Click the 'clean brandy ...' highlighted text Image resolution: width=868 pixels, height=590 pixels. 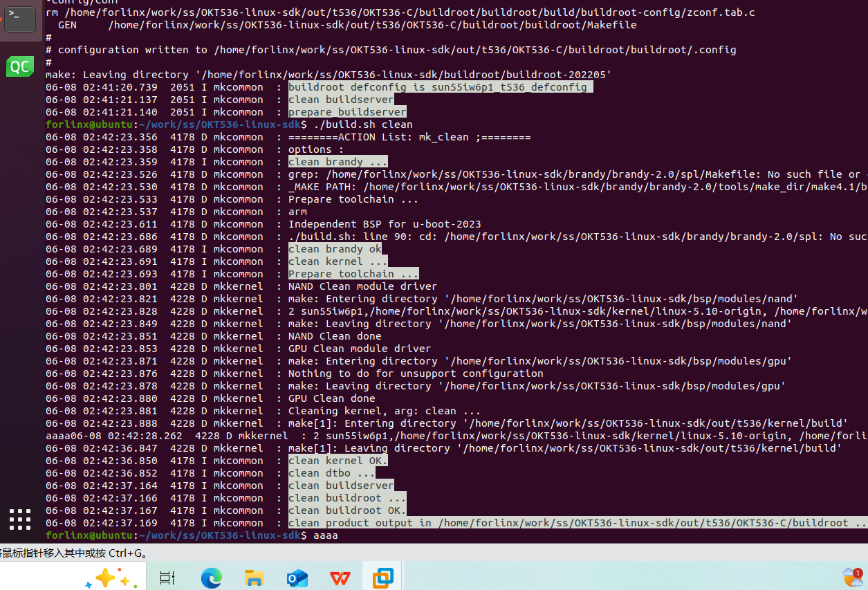[x=338, y=162]
